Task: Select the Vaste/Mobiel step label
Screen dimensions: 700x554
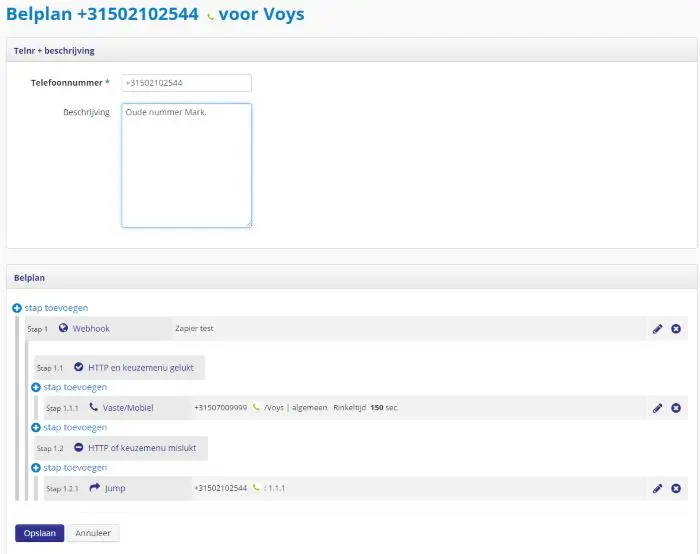Action: [128, 408]
